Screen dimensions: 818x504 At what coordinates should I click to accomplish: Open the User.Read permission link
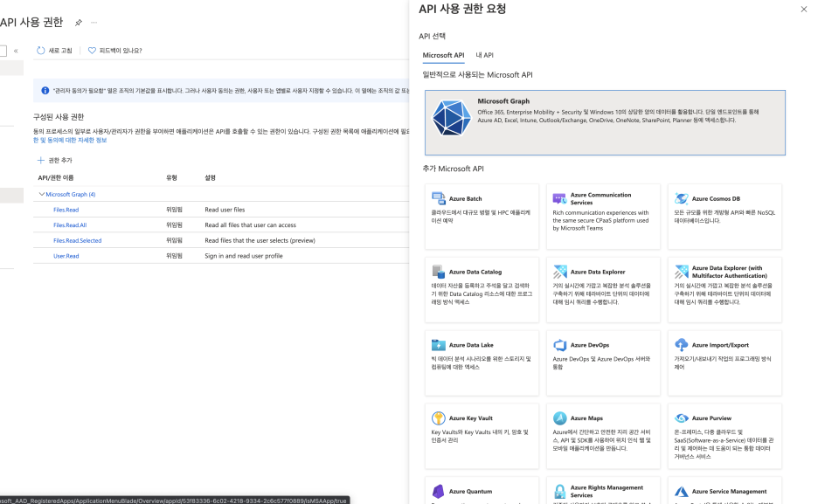pyautogui.click(x=66, y=257)
